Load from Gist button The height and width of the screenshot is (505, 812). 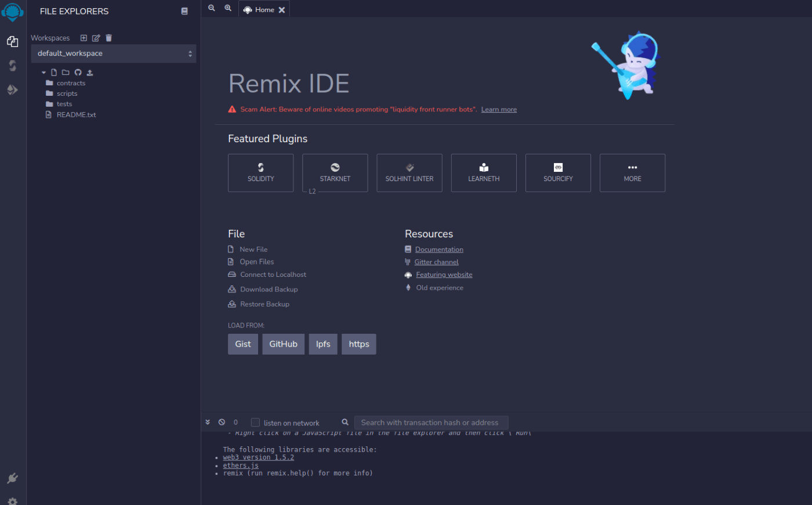pyautogui.click(x=243, y=344)
